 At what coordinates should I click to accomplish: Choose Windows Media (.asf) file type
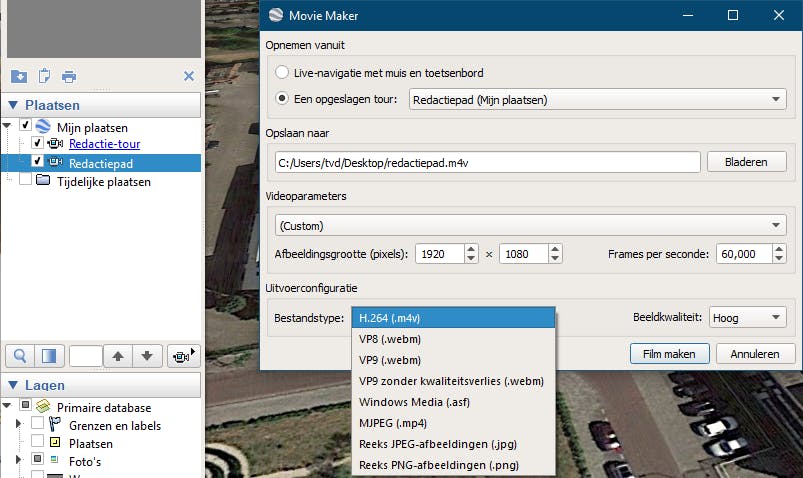[x=453, y=402]
